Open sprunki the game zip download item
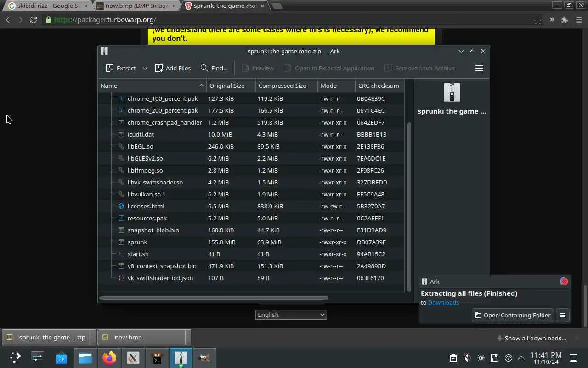588x368 pixels. click(x=46, y=337)
